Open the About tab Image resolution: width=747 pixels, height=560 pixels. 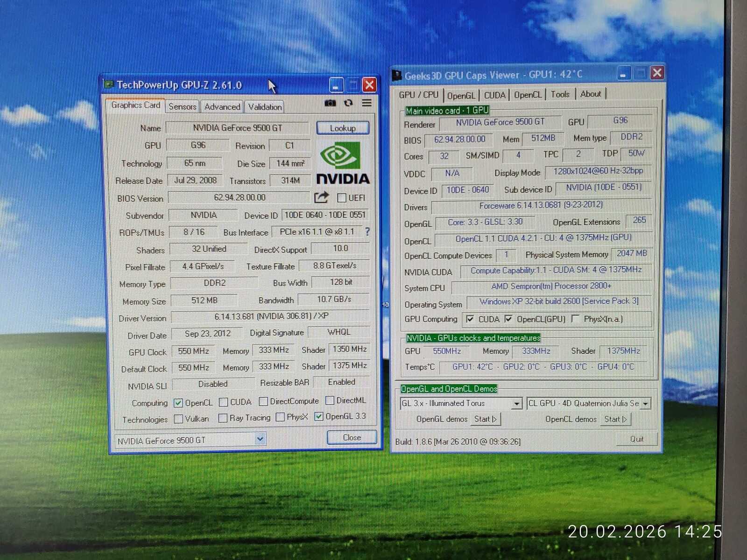pos(591,94)
